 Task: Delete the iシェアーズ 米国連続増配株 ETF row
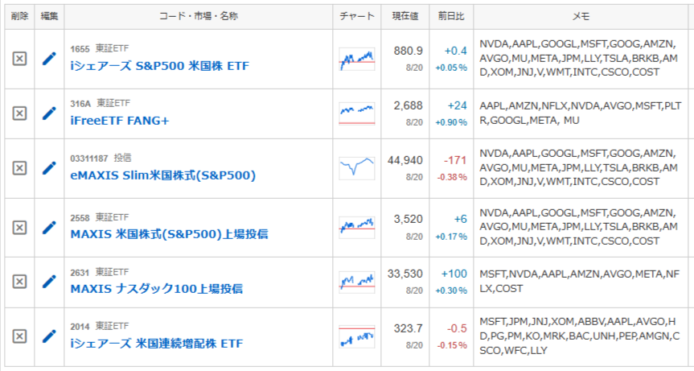[19, 336]
